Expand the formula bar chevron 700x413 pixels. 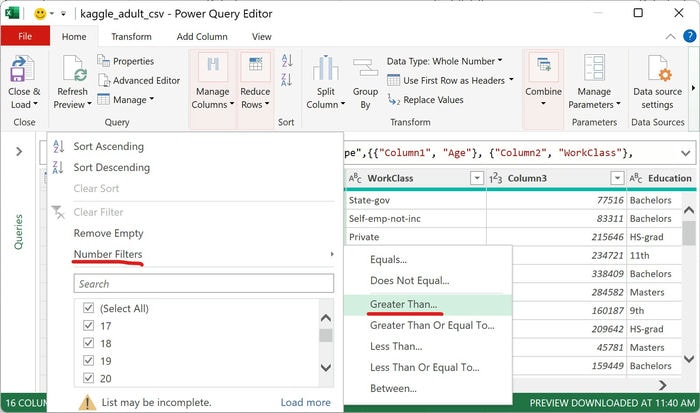pyautogui.click(x=686, y=153)
